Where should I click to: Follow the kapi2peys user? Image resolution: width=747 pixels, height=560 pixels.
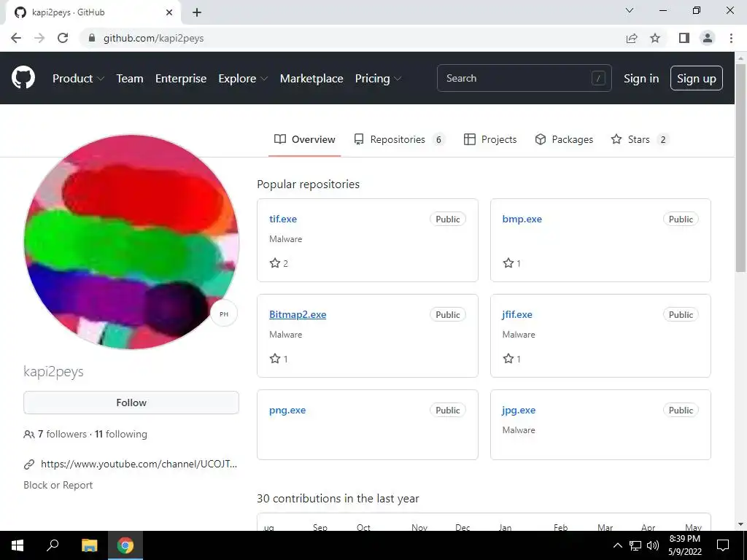[131, 402]
